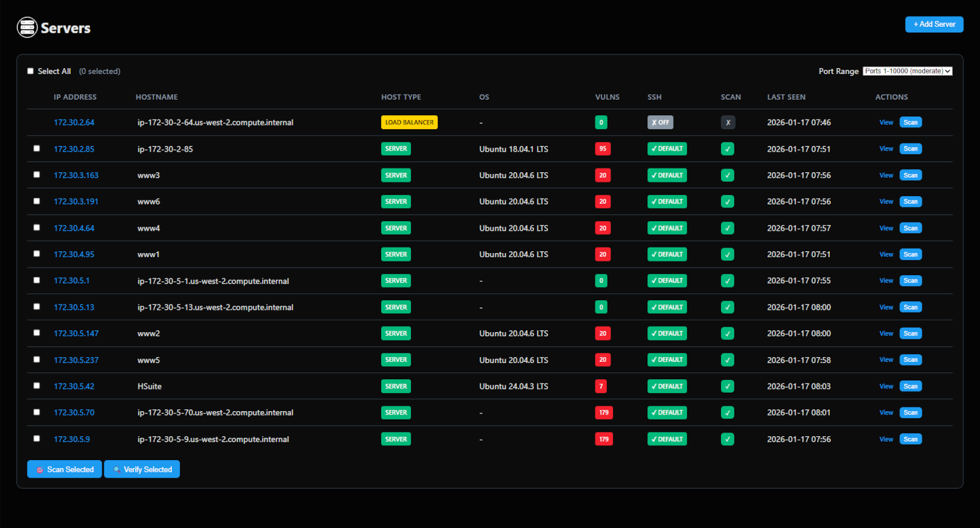The height and width of the screenshot is (528, 980).
Task: Select the checkbox for HSuite row
Action: [37, 386]
